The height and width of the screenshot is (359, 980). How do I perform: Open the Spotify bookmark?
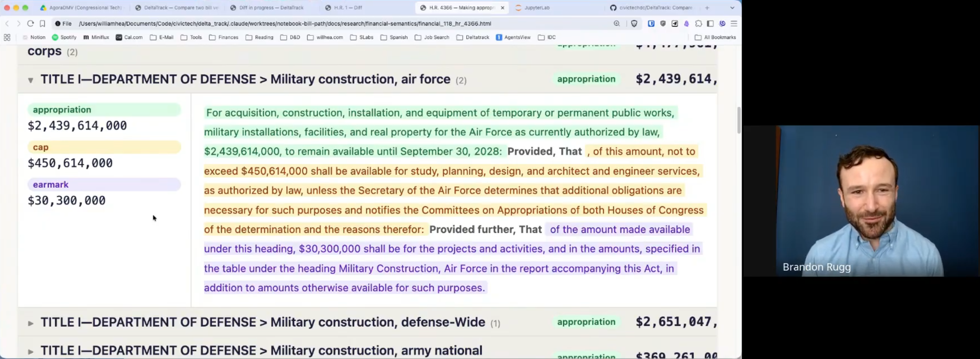64,37
